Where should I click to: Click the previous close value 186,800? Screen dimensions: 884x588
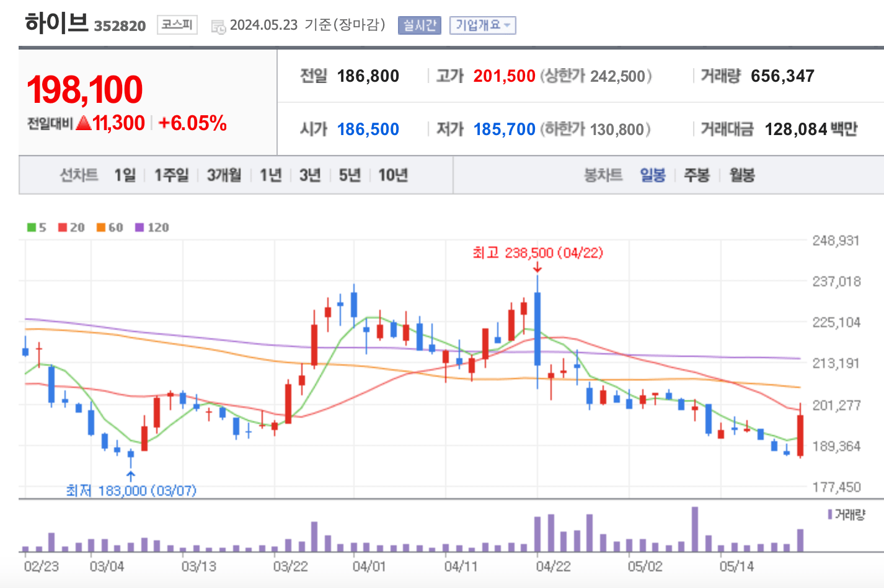point(368,76)
